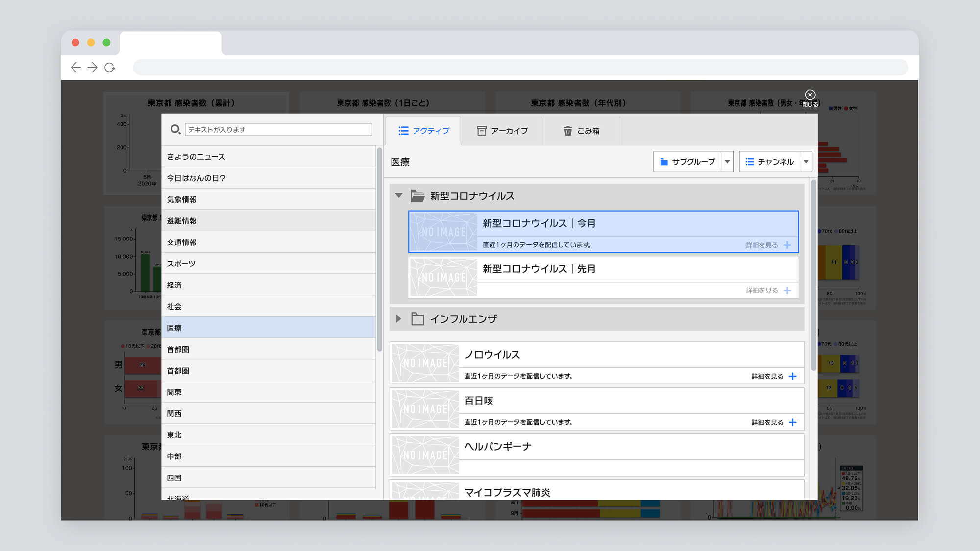Click the 百日咳 thumbnail image
980x551 pixels.
pyautogui.click(x=425, y=409)
